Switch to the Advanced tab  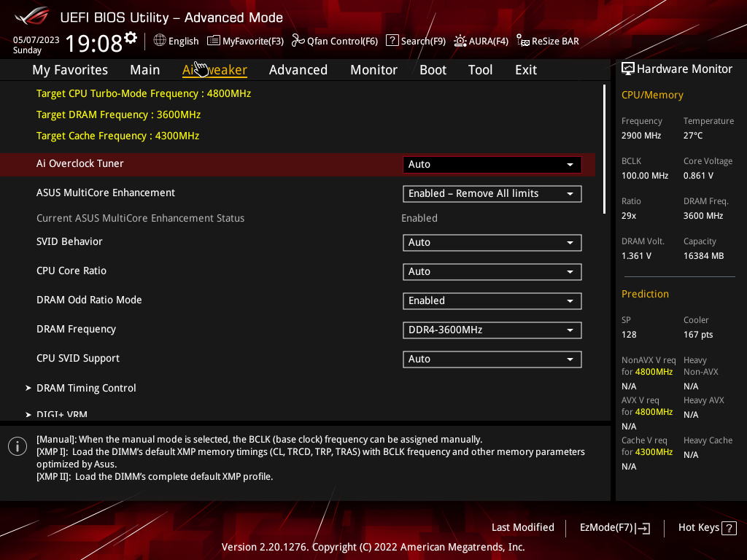tap(298, 70)
